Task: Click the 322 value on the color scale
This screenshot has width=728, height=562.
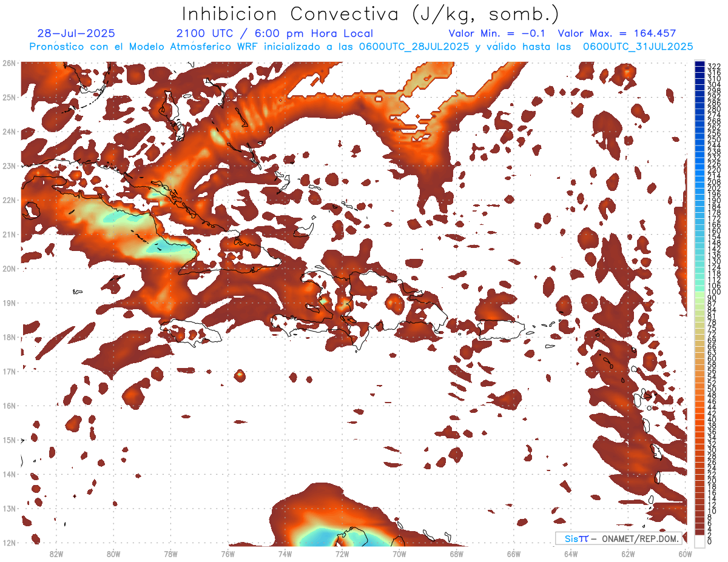Action: click(x=714, y=66)
